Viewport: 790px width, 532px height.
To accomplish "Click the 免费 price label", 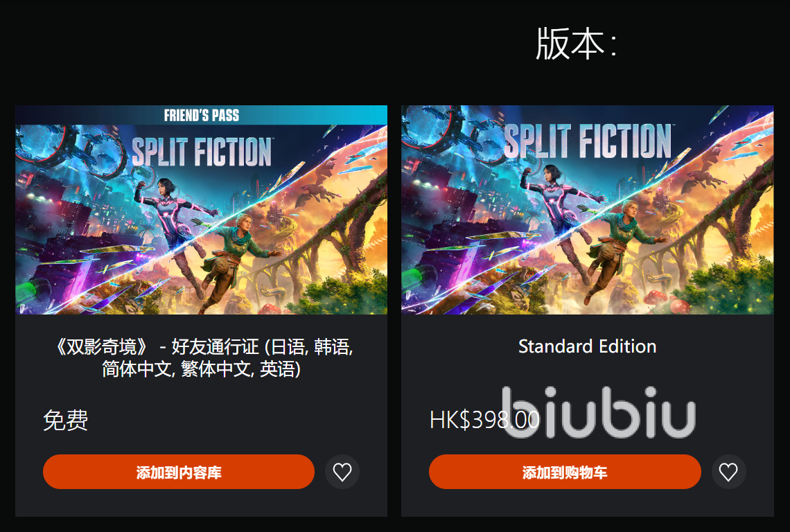I will click(x=66, y=420).
